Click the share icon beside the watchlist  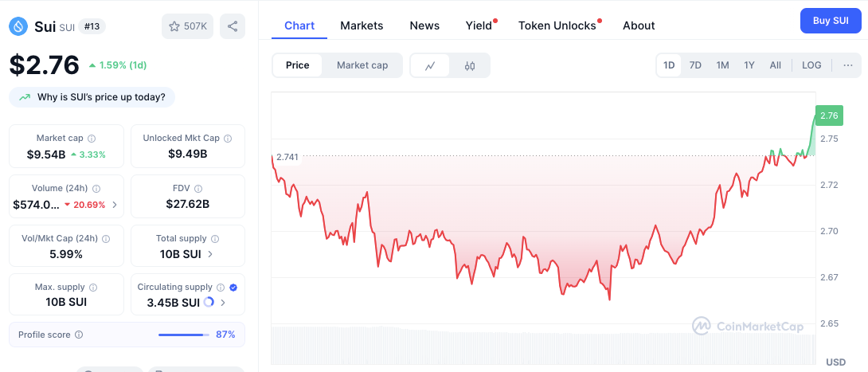(233, 26)
